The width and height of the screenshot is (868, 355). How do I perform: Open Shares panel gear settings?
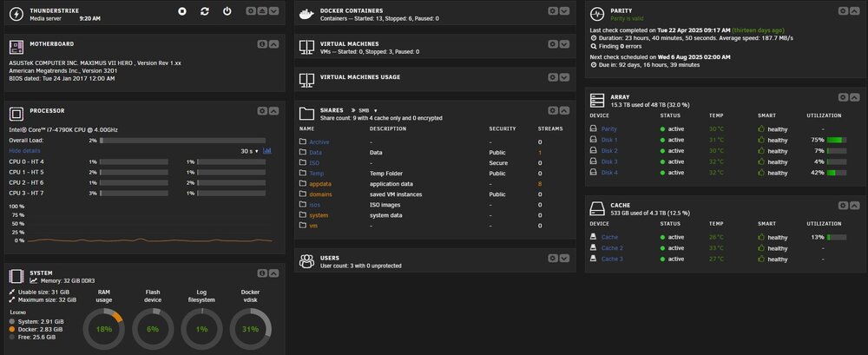pos(552,111)
